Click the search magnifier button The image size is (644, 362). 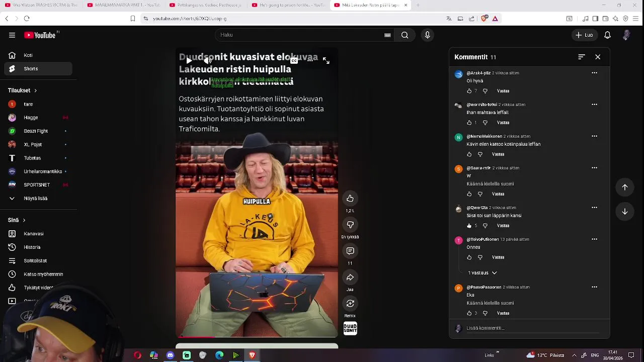point(405,35)
